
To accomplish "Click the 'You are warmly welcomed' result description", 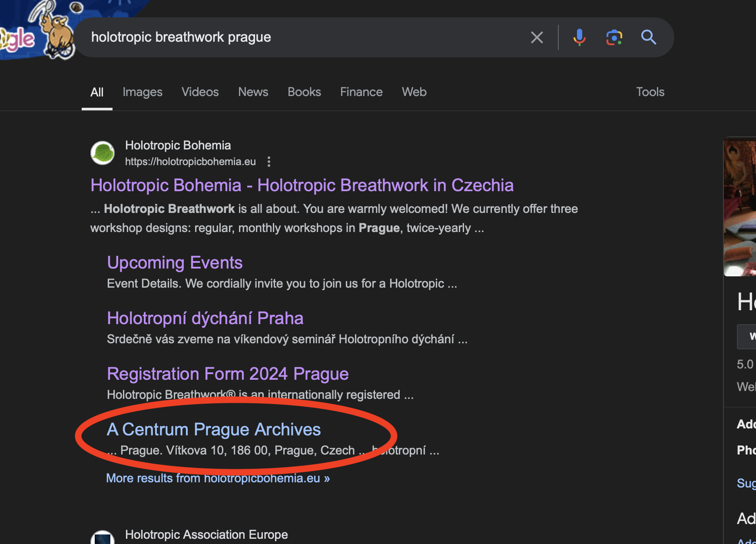I will coord(334,218).
